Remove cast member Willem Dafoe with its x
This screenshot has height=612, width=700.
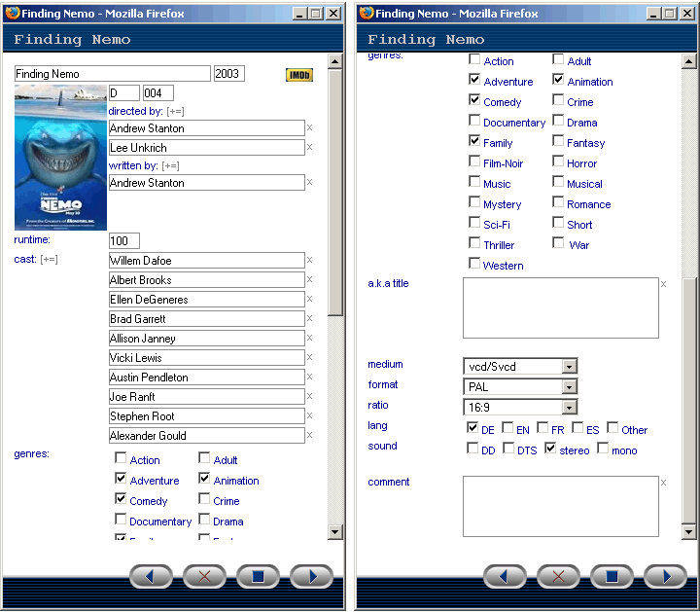tap(310, 260)
